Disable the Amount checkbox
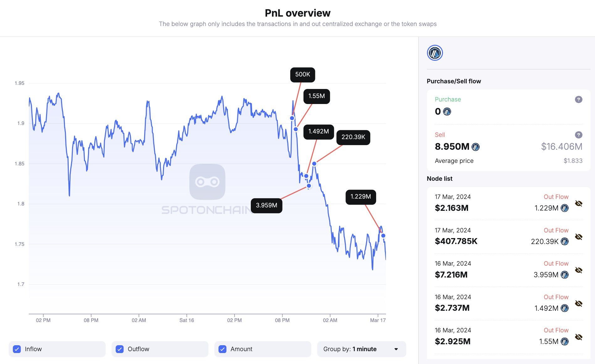595x364 pixels. [x=223, y=349]
